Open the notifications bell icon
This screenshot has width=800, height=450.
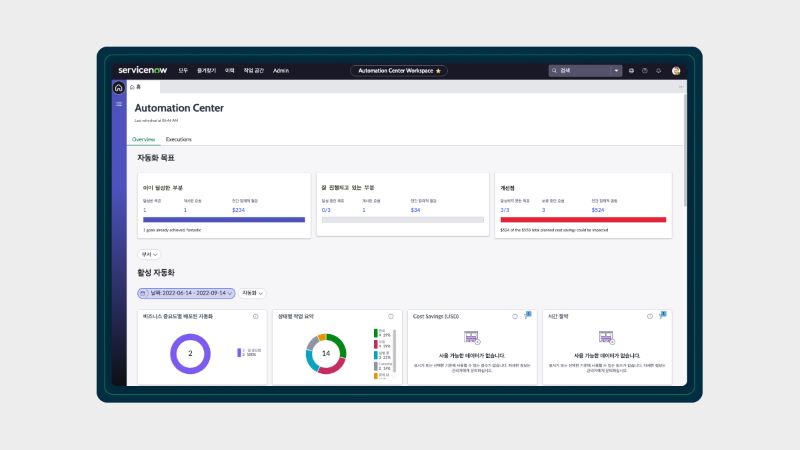tap(659, 71)
